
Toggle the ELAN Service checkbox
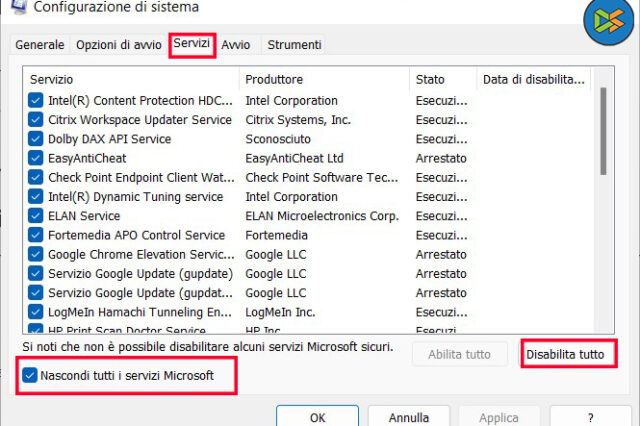tap(36, 216)
